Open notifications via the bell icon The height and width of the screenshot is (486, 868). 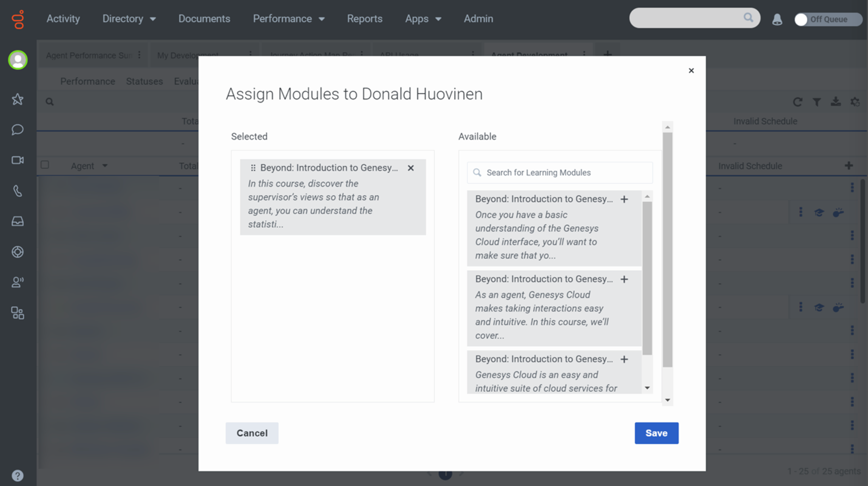pyautogui.click(x=777, y=19)
